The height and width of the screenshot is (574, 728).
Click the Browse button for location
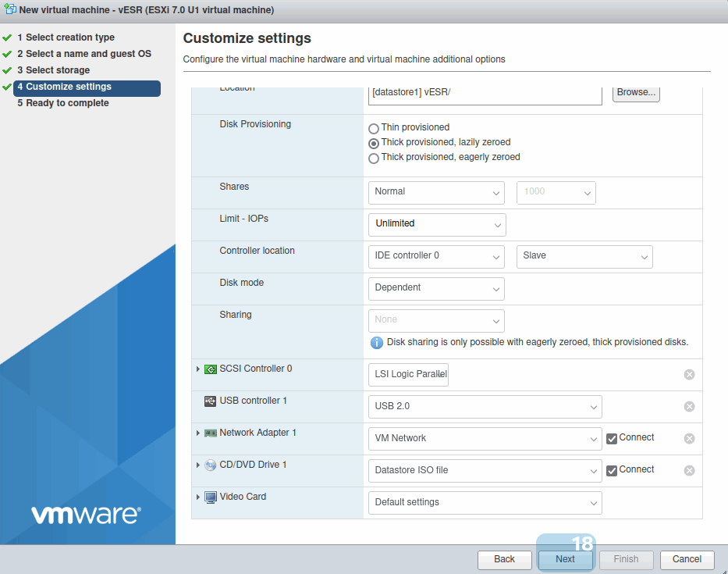[635, 93]
